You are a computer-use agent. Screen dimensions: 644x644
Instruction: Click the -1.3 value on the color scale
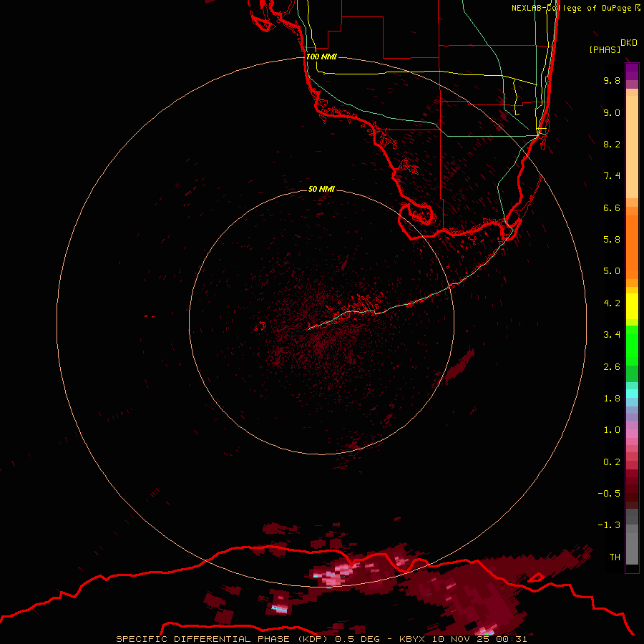pos(609,525)
